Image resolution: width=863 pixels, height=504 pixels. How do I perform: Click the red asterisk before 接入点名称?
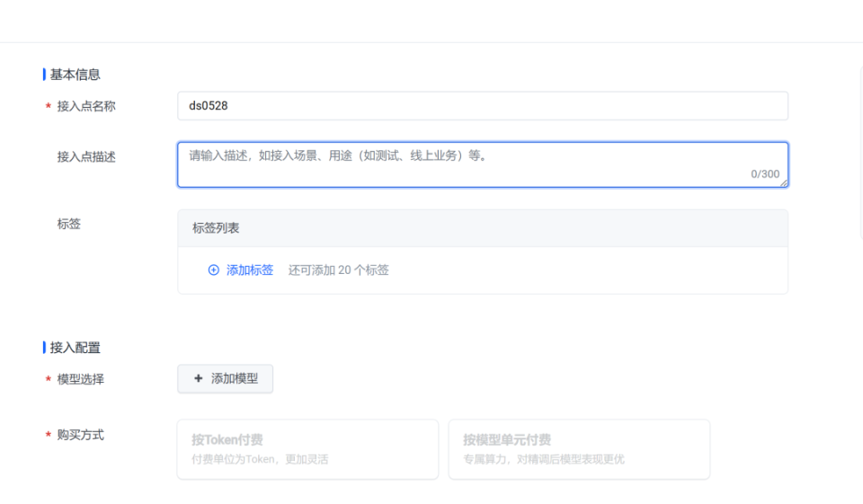48,107
